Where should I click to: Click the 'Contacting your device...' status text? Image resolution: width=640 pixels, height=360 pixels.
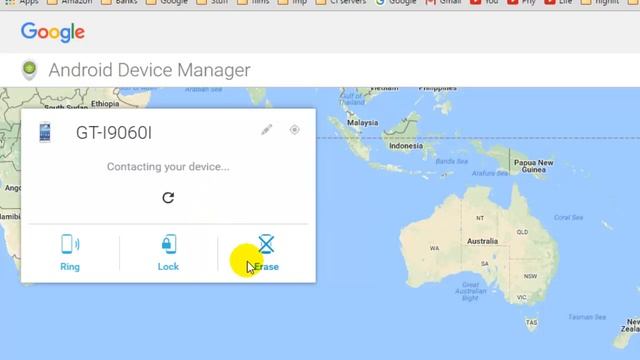168,167
